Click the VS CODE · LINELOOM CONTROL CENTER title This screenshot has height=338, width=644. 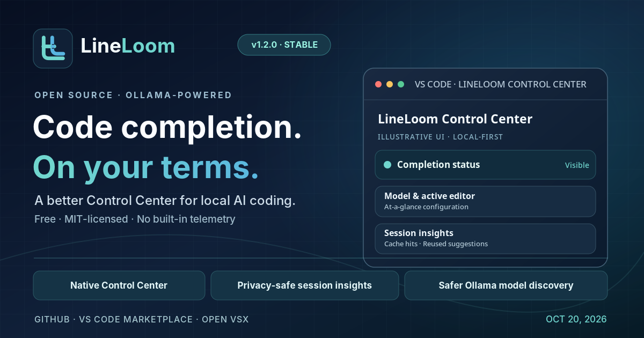pos(500,84)
